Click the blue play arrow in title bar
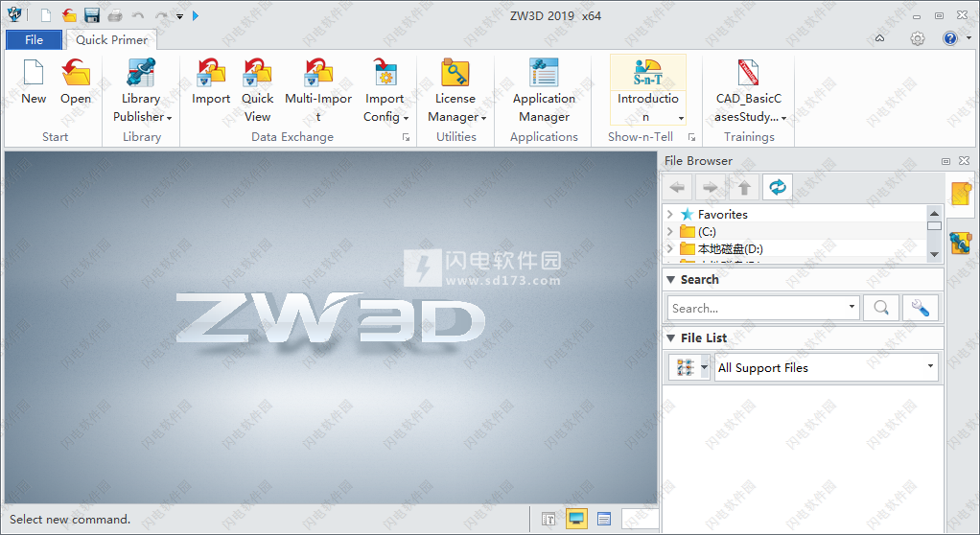Image resolution: width=980 pixels, height=535 pixels. [x=196, y=15]
